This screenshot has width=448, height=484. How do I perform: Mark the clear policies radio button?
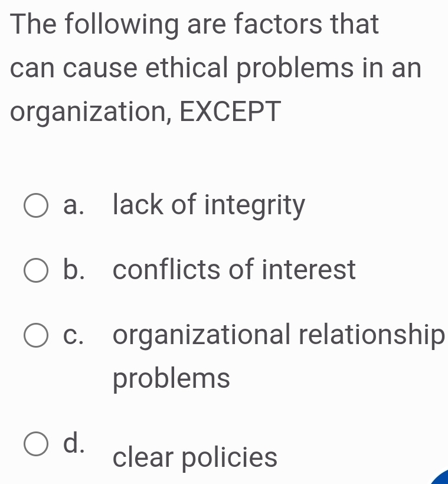(x=37, y=444)
